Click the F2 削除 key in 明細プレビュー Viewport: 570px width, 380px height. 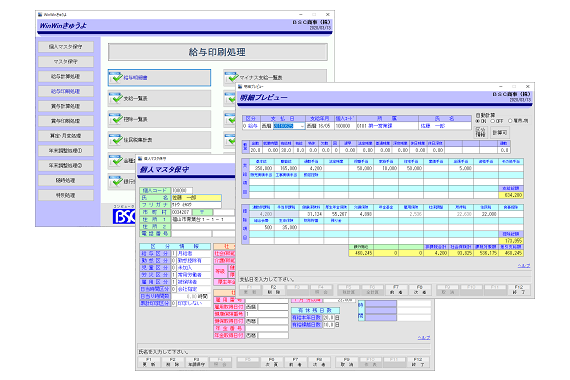273,290
